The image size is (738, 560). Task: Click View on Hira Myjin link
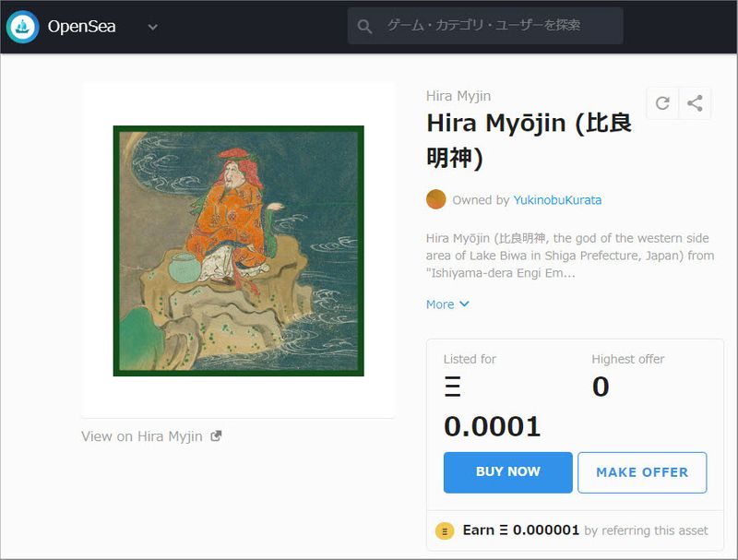pyautogui.click(x=142, y=436)
